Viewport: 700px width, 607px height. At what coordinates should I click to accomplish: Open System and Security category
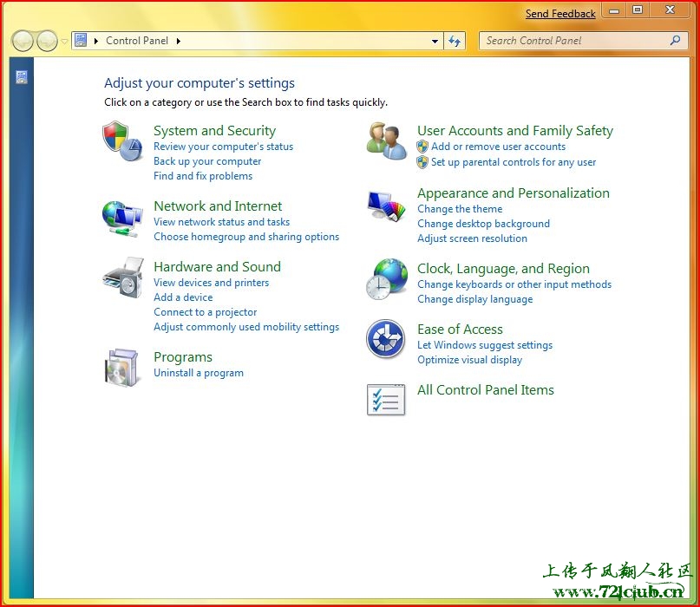click(x=215, y=131)
